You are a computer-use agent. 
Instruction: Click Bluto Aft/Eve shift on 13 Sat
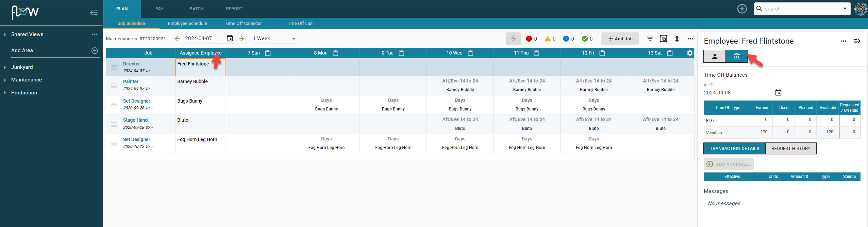(x=661, y=124)
